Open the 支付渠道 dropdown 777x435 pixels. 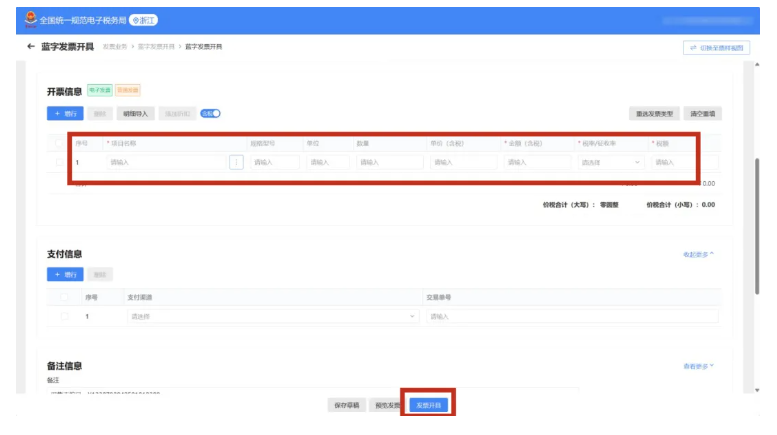coord(272,317)
